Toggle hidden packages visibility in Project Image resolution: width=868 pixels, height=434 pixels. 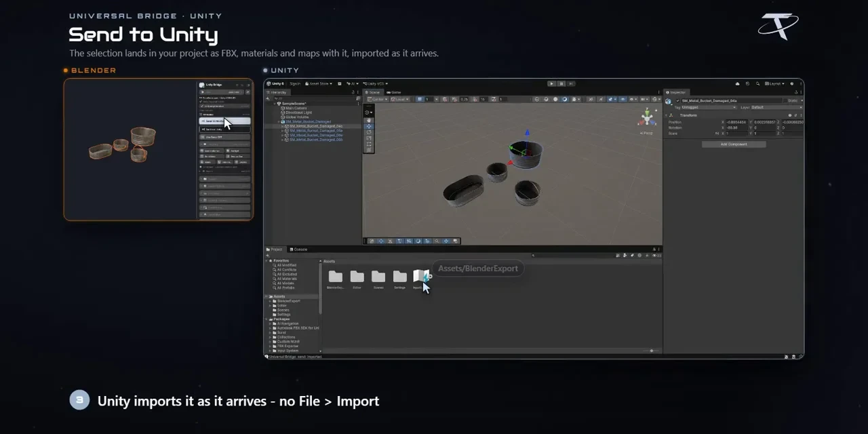(x=656, y=255)
